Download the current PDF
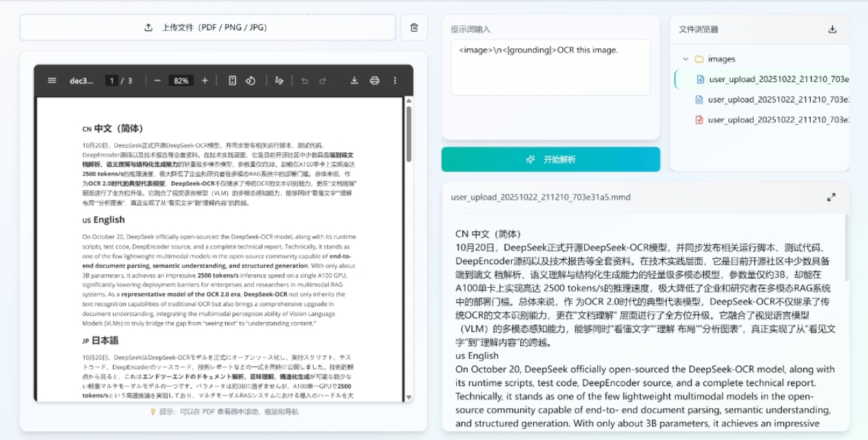The height and width of the screenshot is (440, 868). (x=355, y=80)
